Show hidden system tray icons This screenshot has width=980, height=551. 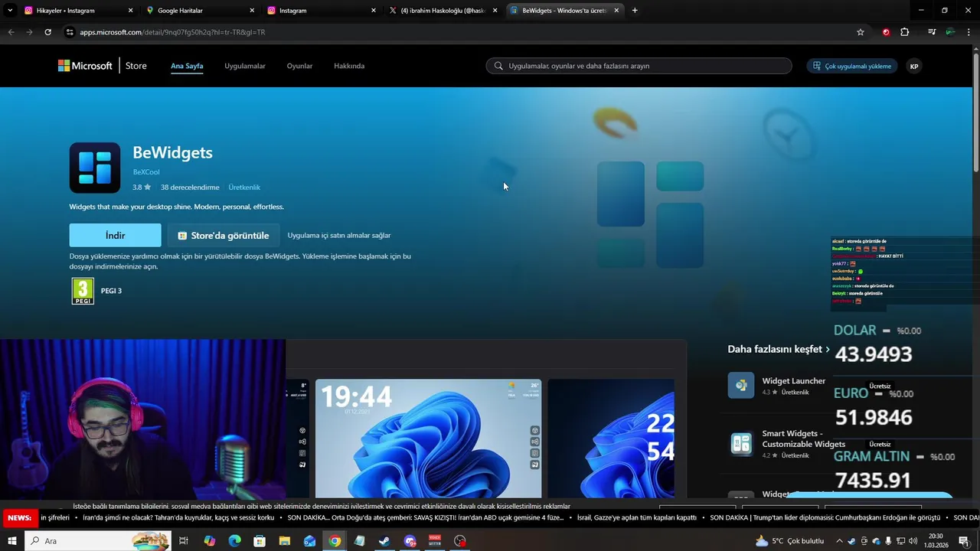(840, 541)
